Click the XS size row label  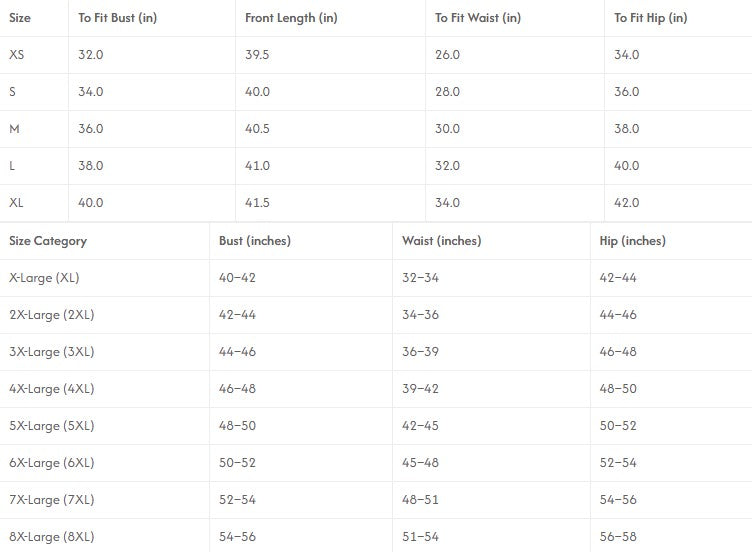click(17, 55)
